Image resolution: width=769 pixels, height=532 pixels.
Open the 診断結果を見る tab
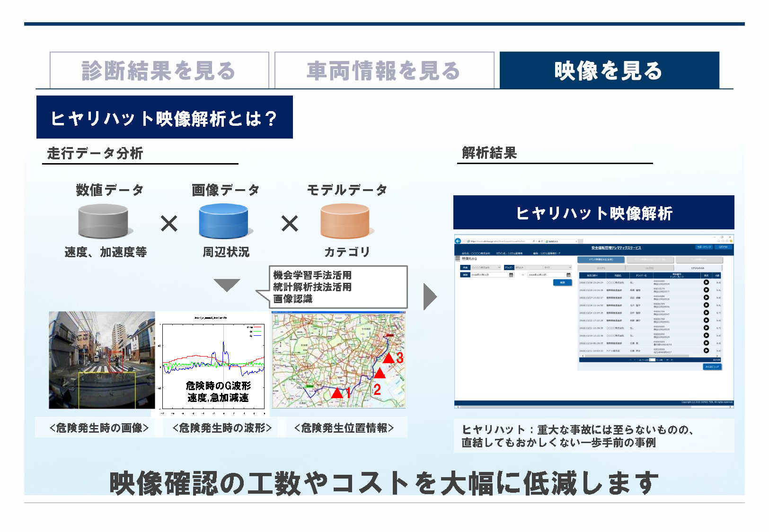[159, 70]
